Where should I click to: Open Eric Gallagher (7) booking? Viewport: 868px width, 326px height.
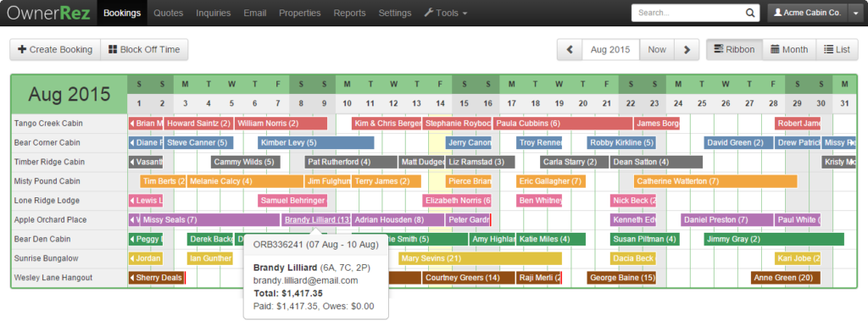(x=551, y=181)
